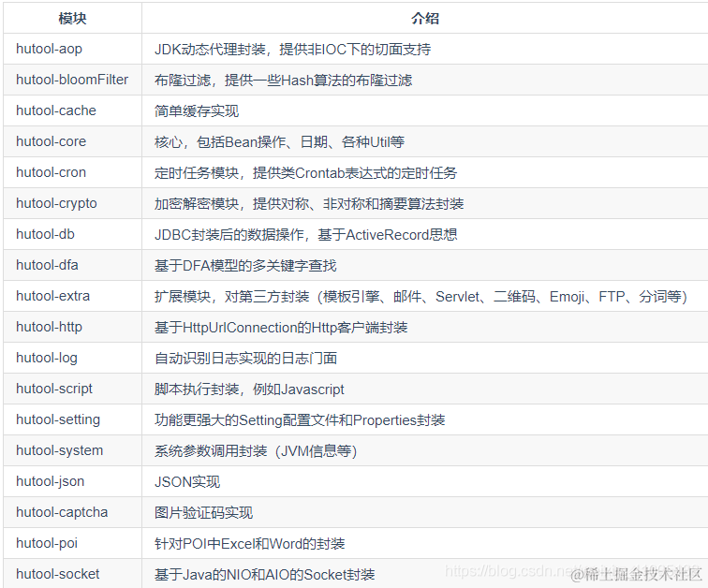Viewport: 708px width, 588px height.
Task: Click the 介绍 column header
Action: click(x=425, y=19)
